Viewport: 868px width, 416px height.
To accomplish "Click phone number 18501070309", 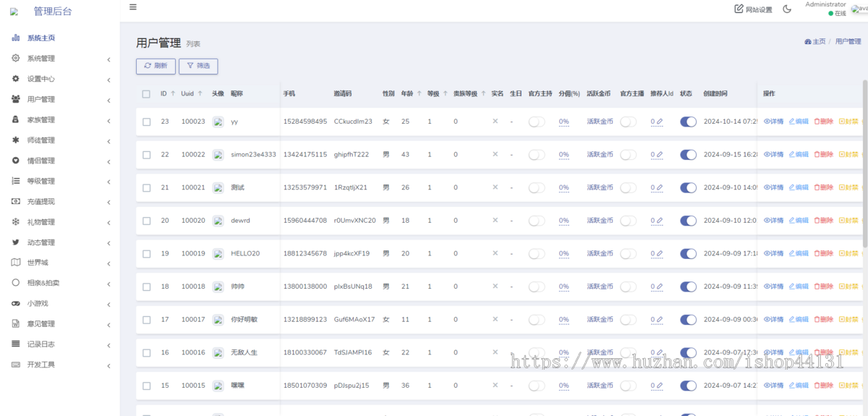I will (305, 385).
